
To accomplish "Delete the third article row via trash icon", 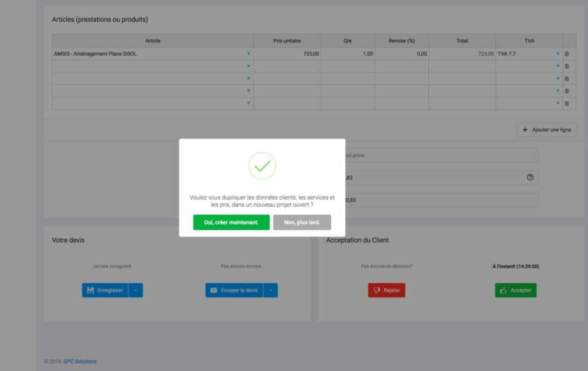I will [x=567, y=79].
